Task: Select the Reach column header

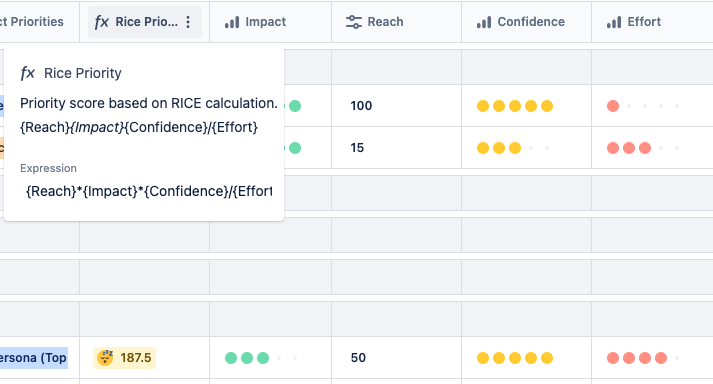Action: click(x=397, y=22)
